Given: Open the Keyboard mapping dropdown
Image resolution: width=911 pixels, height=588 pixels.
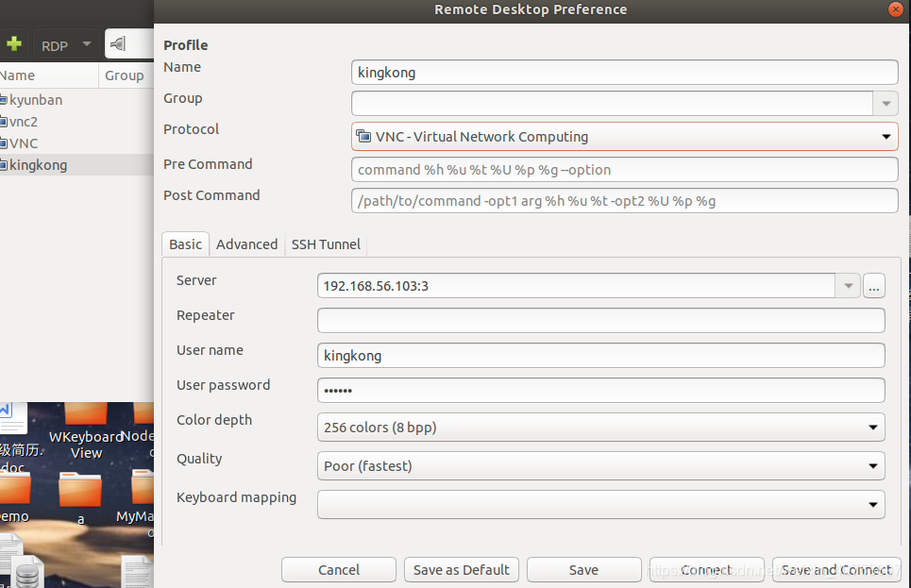Looking at the screenshot, I should [x=601, y=504].
